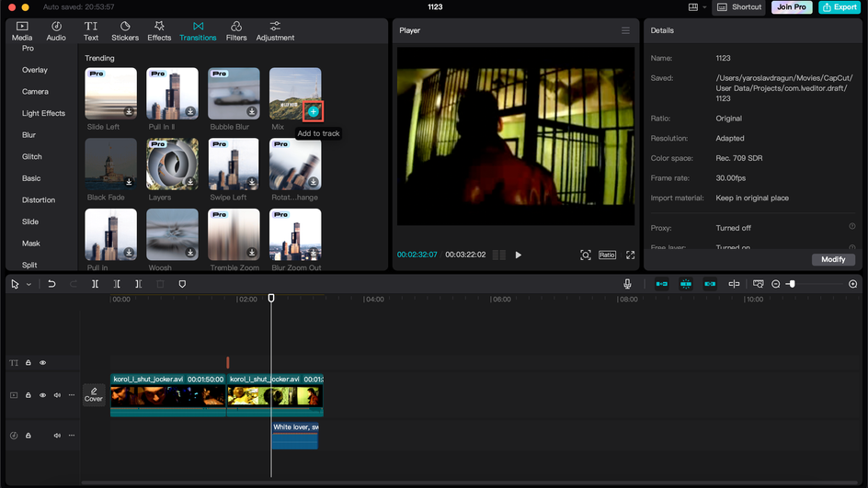Lock the audio track
The width and height of the screenshot is (868, 488).
[x=29, y=436]
